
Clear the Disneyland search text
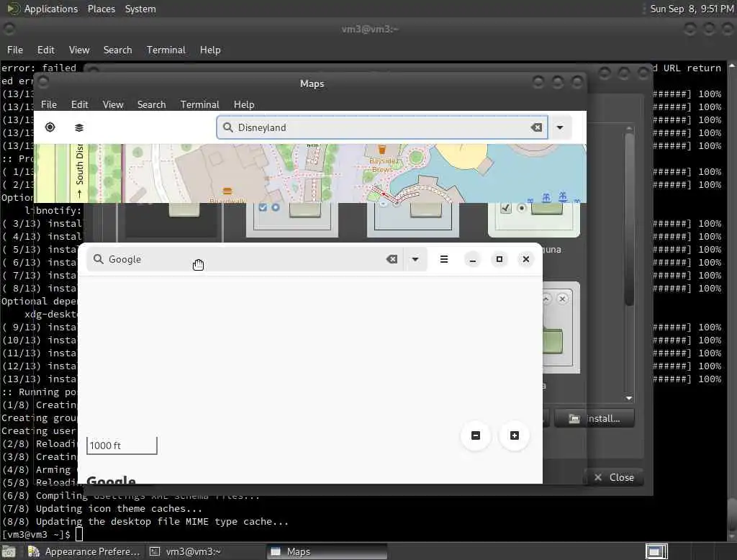point(536,127)
